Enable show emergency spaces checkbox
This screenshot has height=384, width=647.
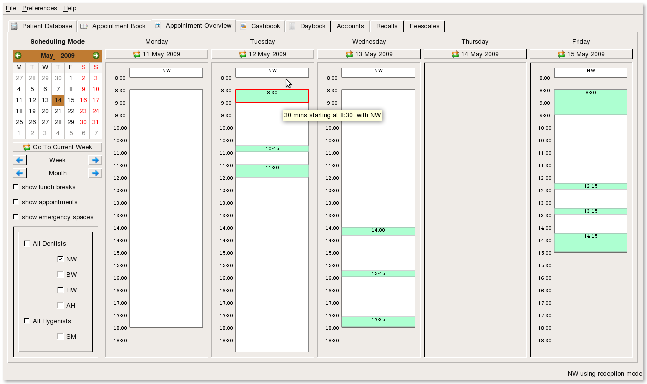click(x=53, y=217)
